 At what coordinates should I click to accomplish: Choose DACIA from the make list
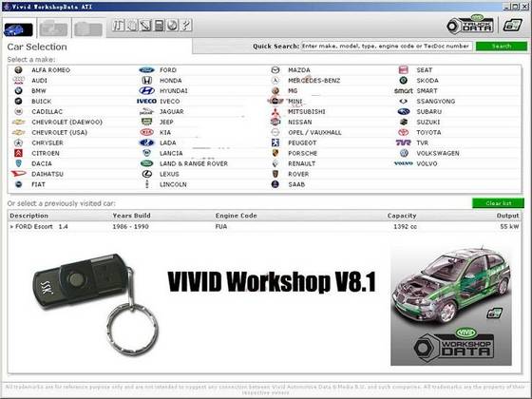[42, 163]
